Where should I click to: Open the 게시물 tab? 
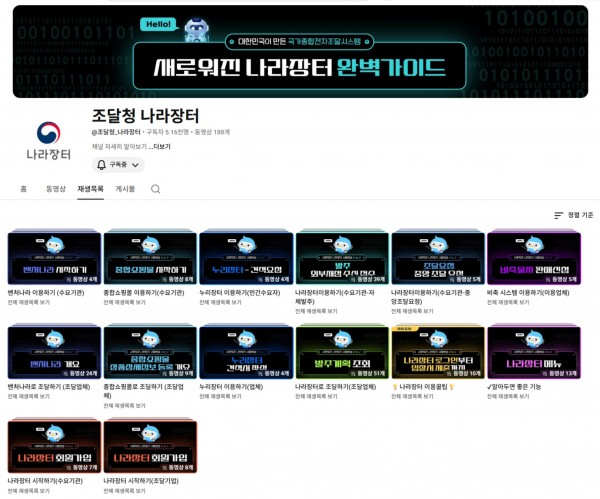pos(125,189)
